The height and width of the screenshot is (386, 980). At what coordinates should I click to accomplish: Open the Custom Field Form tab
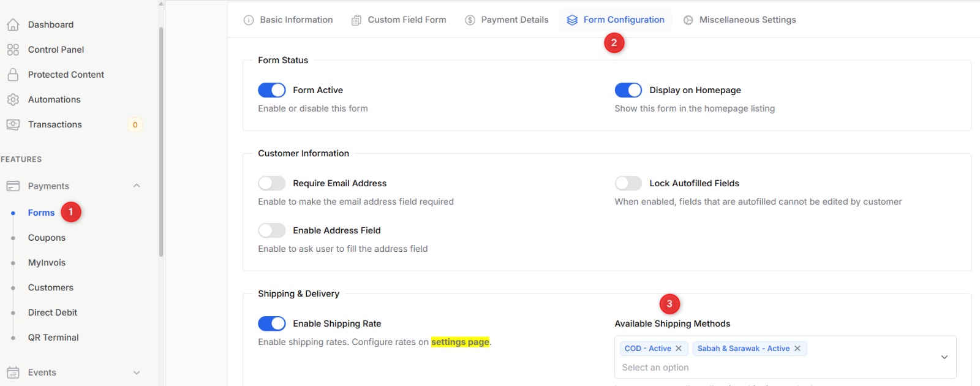tap(399, 20)
